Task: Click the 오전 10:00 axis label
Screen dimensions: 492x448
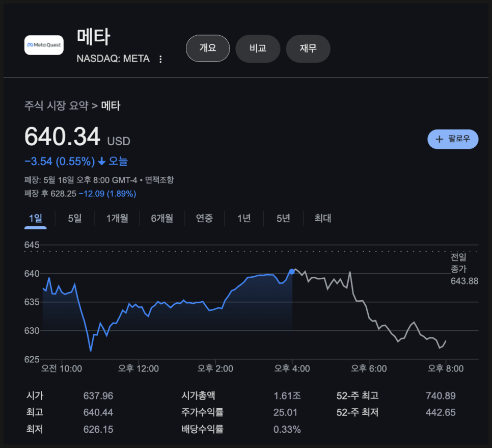Action: coord(62,368)
